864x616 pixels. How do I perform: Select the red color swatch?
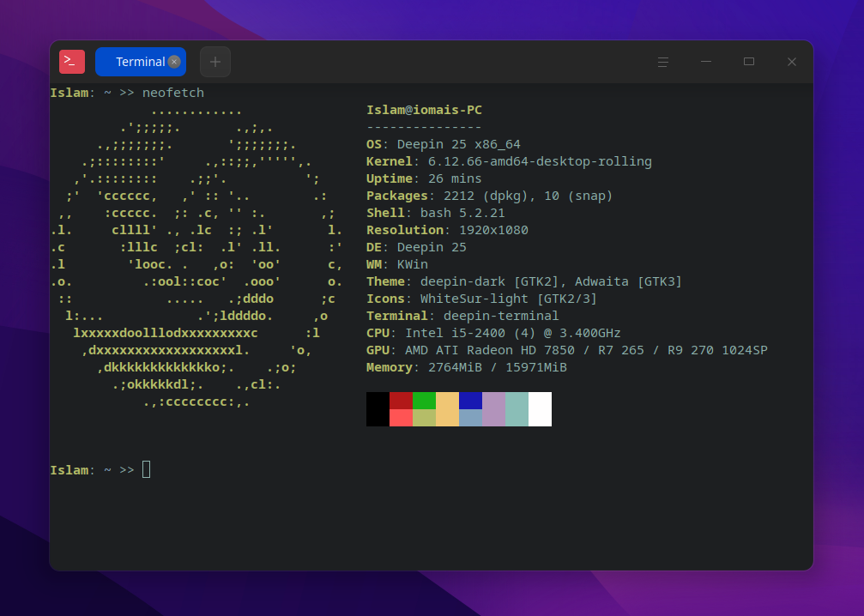pyautogui.click(x=401, y=409)
